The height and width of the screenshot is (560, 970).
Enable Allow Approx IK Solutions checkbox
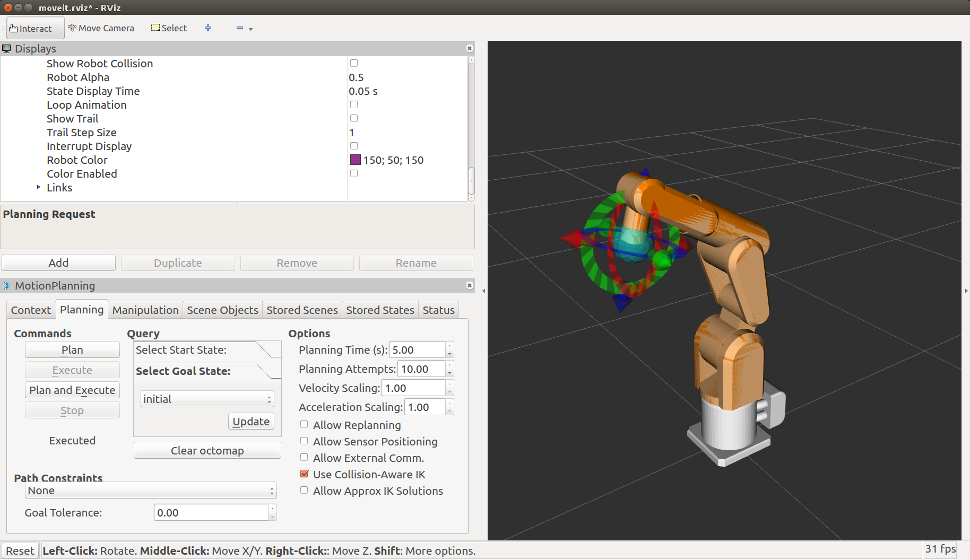pos(304,490)
